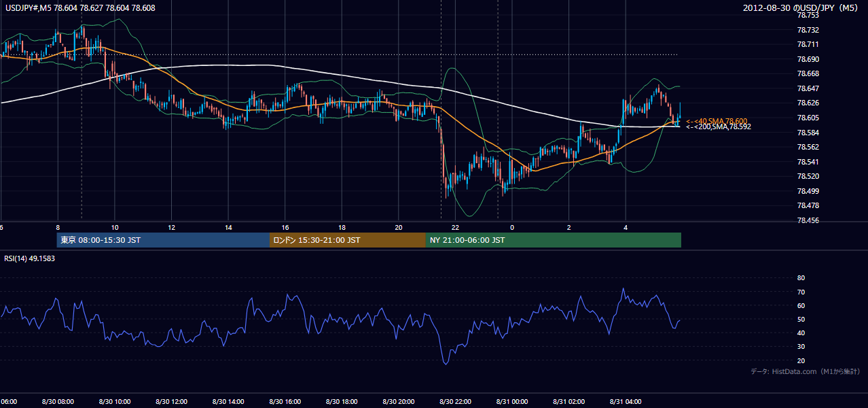Click the 200 SMA 78.592 label
This screenshot has width=868, height=408.
tap(719, 126)
